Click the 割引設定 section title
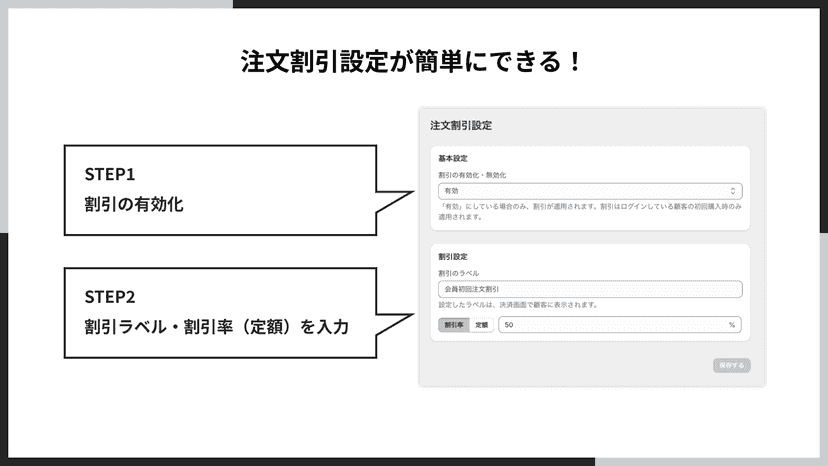This screenshot has height=466, width=828. pyautogui.click(x=453, y=256)
